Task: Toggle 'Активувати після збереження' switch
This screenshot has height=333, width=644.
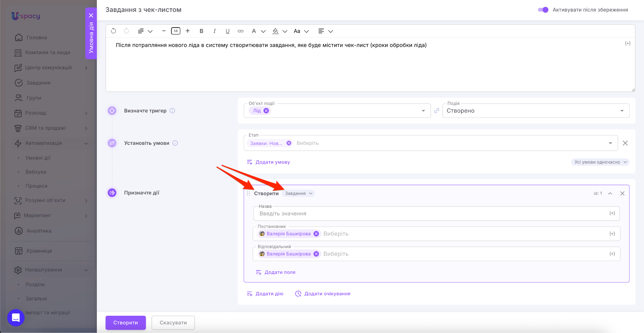Action: pyautogui.click(x=543, y=10)
